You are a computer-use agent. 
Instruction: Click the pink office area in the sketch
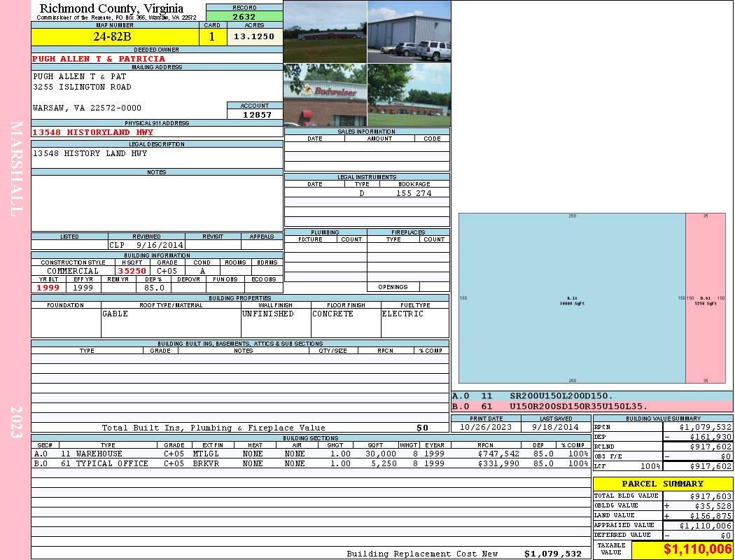point(705,299)
